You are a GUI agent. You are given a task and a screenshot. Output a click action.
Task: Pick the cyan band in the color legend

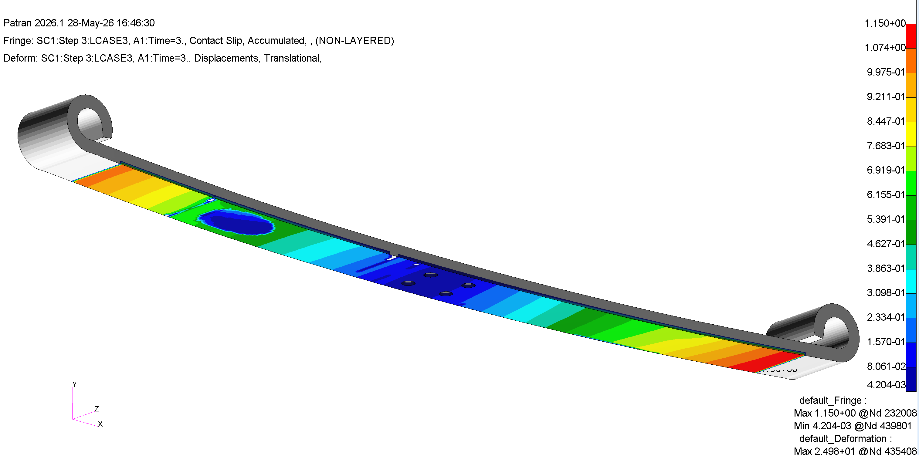(911, 280)
